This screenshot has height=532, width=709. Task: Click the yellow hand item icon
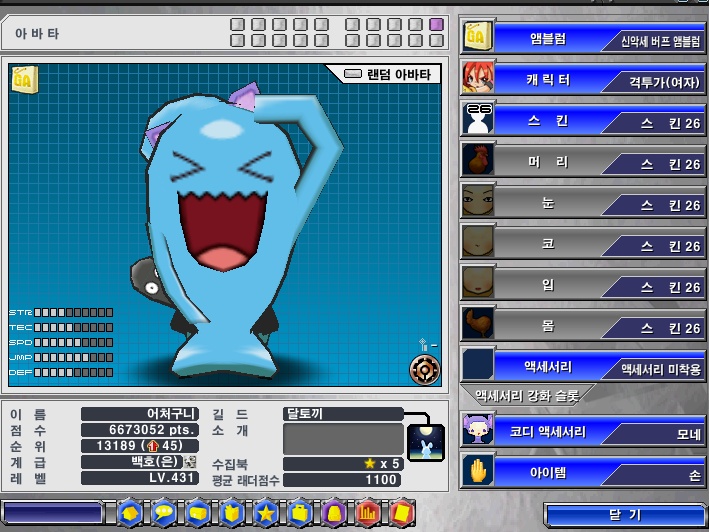(478, 471)
